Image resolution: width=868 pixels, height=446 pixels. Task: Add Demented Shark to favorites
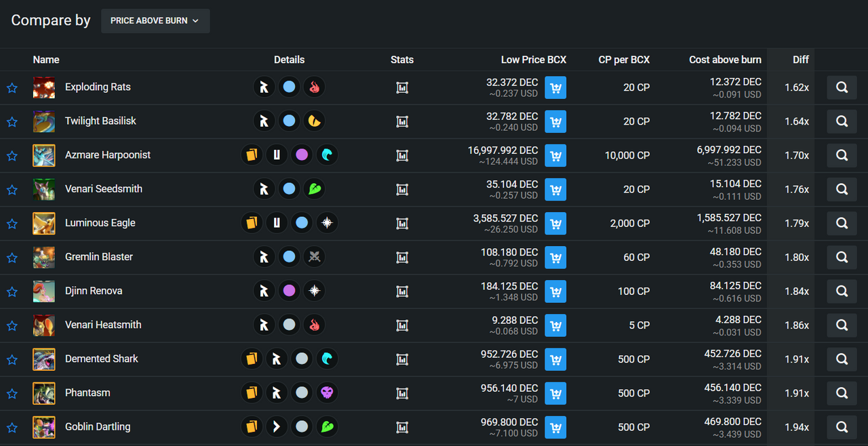12,360
